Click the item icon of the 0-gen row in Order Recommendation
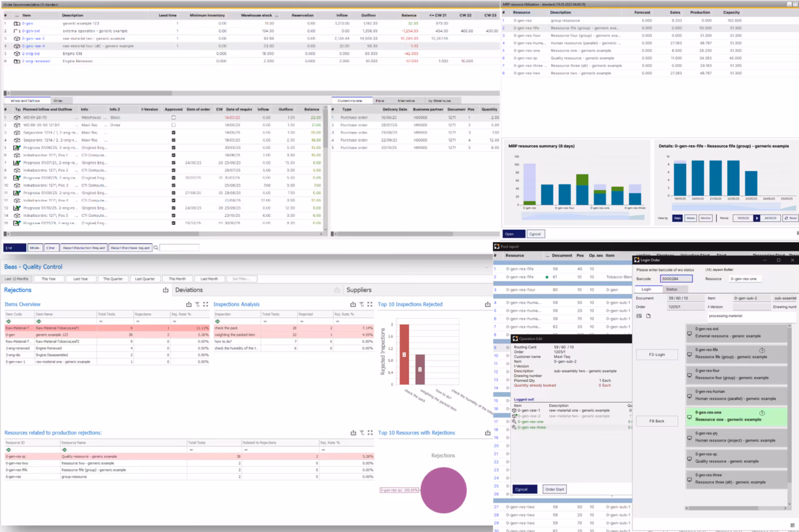The width and height of the screenshot is (799, 532). pyautogui.click(x=17, y=23)
